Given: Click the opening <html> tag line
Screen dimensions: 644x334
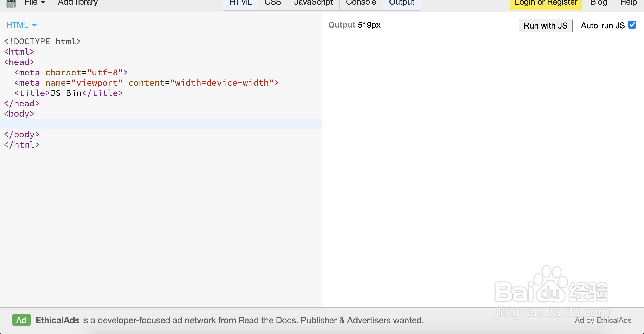Looking at the screenshot, I should [19, 52].
